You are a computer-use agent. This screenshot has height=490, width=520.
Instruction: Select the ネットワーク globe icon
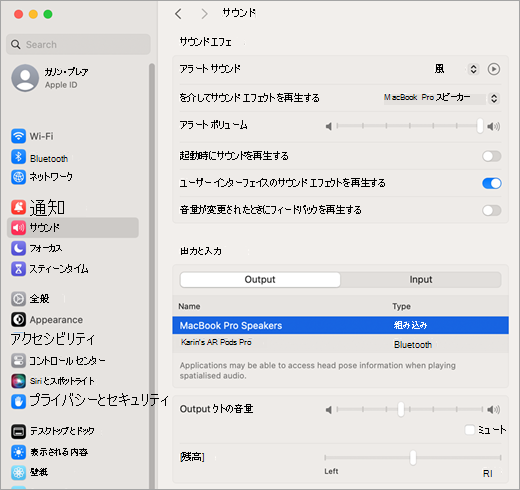click(x=18, y=177)
